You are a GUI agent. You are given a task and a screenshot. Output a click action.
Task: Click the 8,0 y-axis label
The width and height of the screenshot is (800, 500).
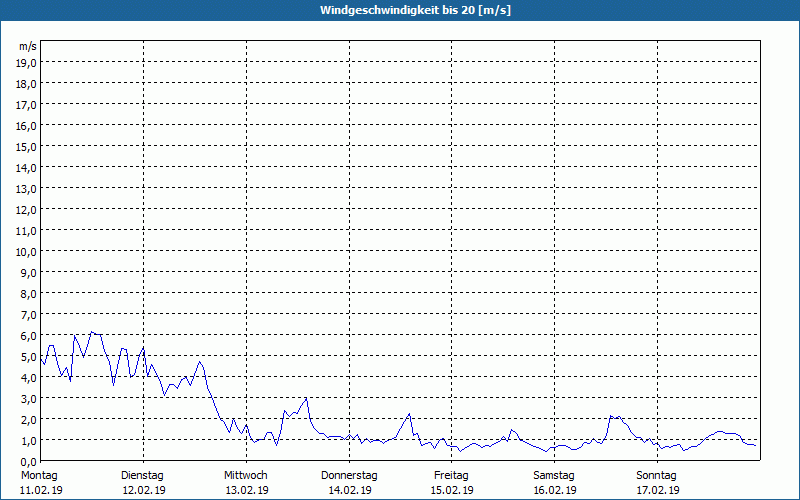tap(29, 294)
